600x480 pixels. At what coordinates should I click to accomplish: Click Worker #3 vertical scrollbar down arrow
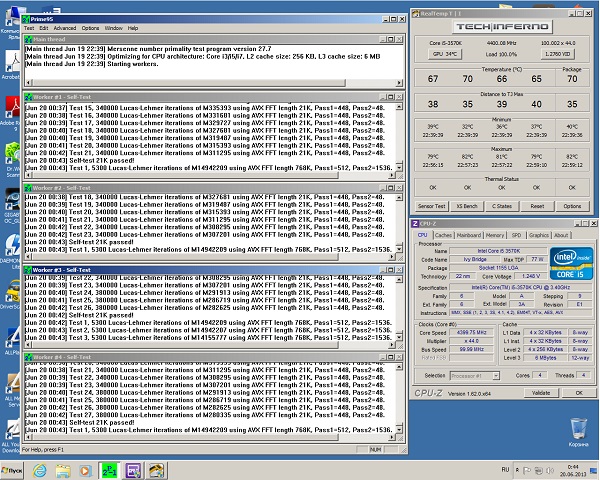coord(399,337)
